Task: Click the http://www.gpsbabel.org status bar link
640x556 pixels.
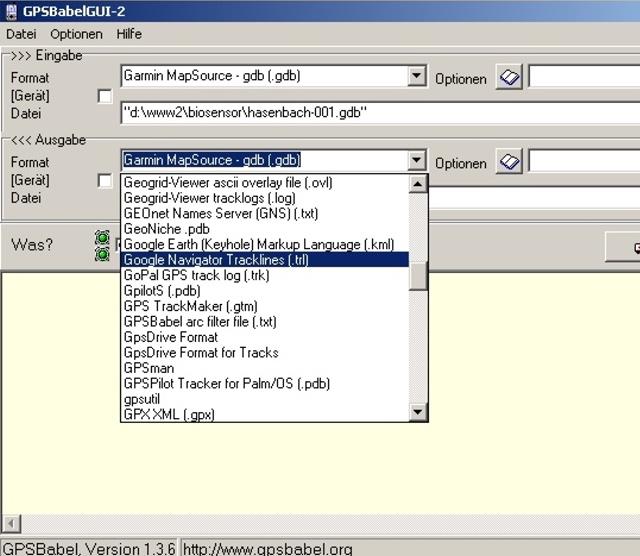Action: click(267, 549)
